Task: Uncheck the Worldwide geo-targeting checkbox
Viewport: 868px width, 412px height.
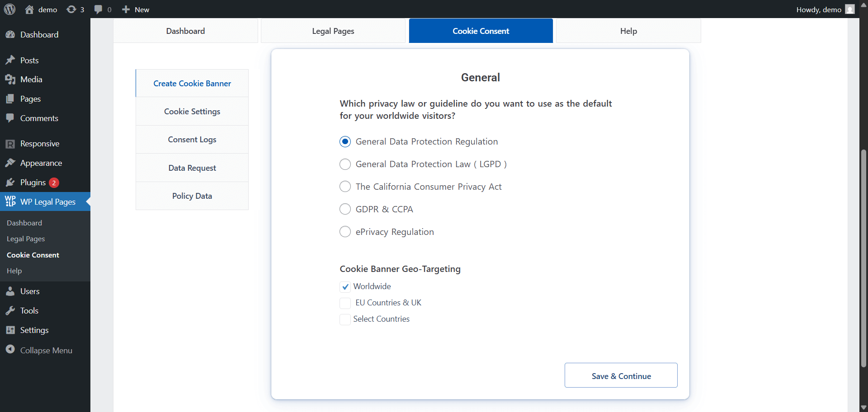Action: 345,287
